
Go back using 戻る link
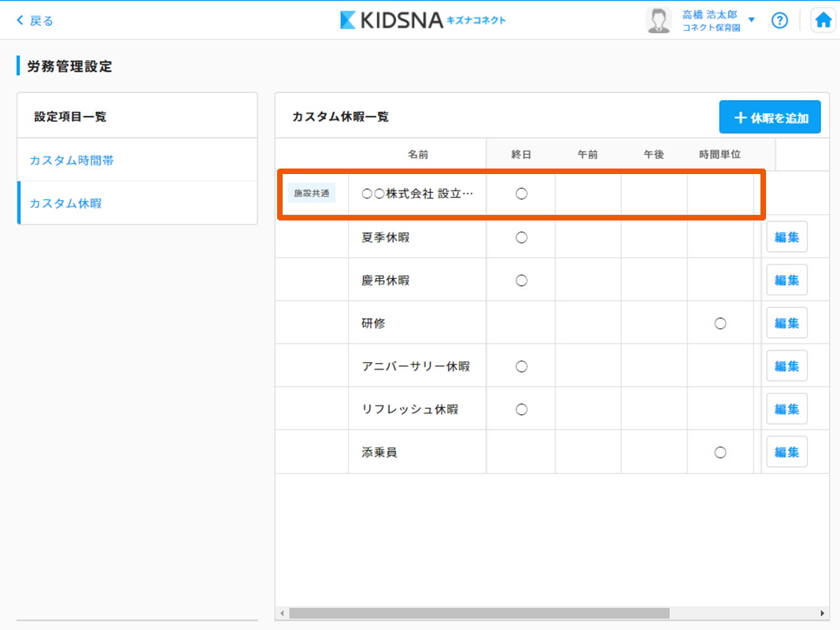click(35, 20)
